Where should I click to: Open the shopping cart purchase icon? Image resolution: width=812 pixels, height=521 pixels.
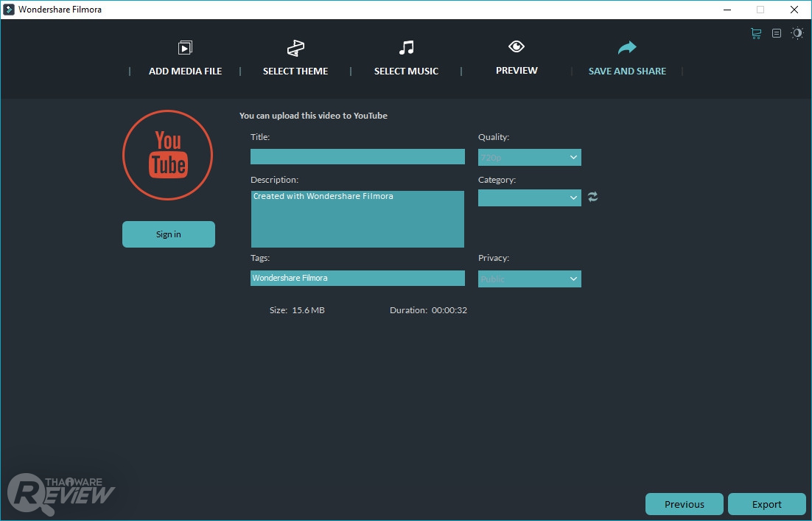point(756,34)
